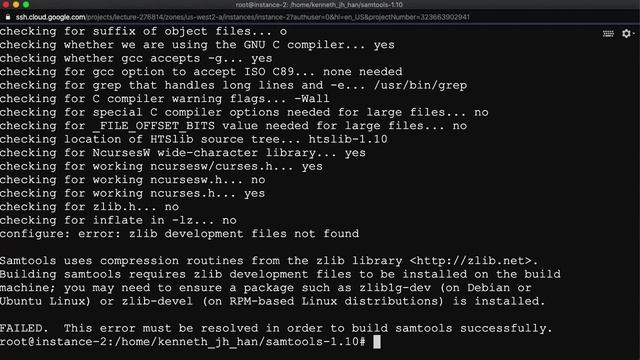Click the green maximize window button
The image size is (640, 360).
tap(26, 4)
